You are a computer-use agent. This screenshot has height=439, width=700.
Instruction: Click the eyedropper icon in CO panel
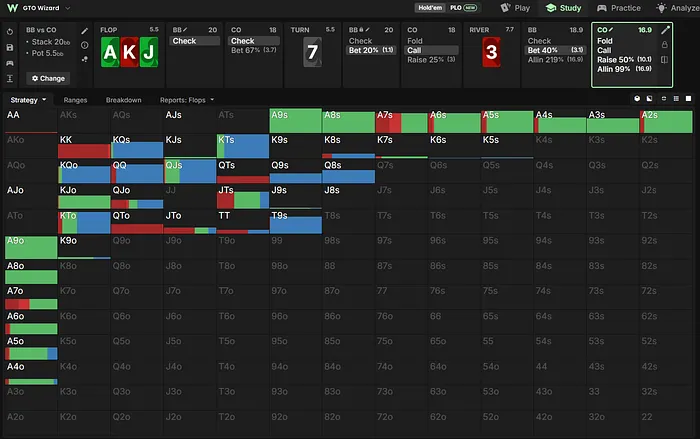click(665, 30)
